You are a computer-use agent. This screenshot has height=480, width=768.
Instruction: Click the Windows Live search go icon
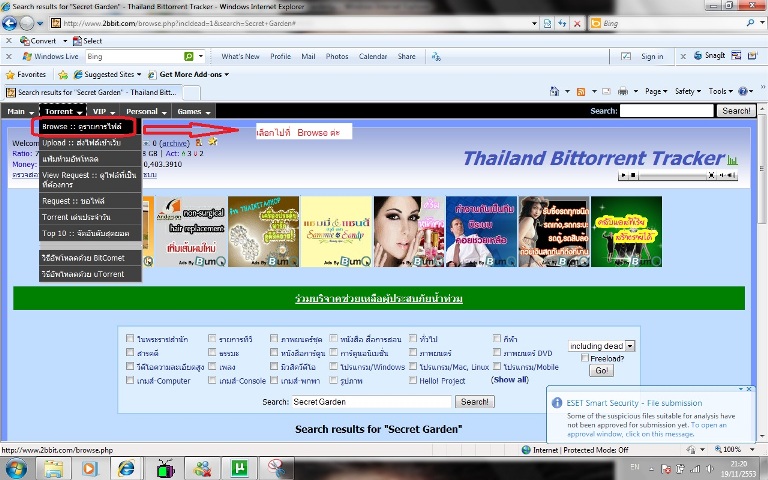(x=189, y=56)
